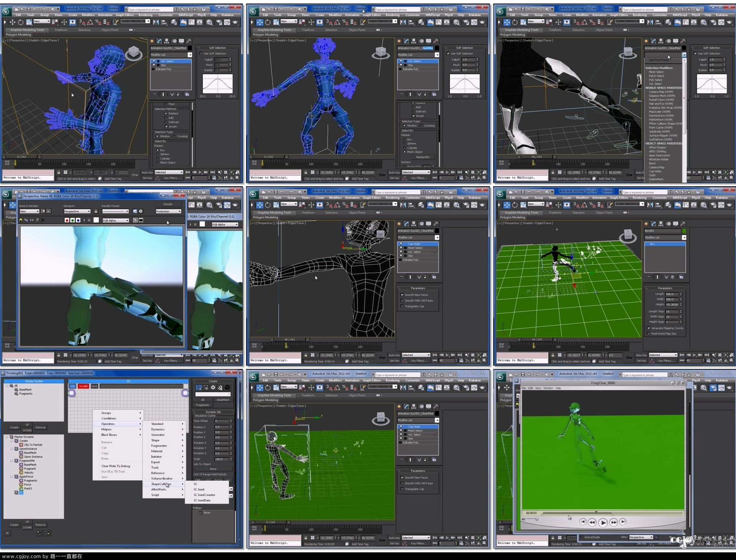The image size is (736, 560).
Task: Open the Operators submenu entry
Action: point(117,424)
